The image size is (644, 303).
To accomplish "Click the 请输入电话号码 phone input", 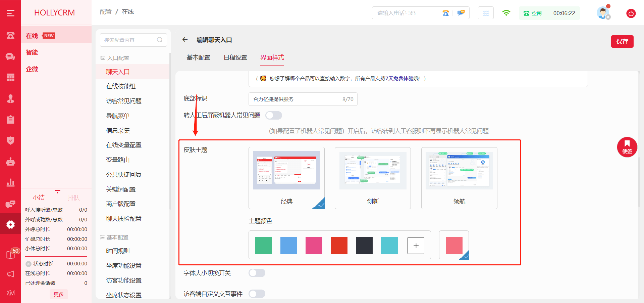I will (405, 13).
